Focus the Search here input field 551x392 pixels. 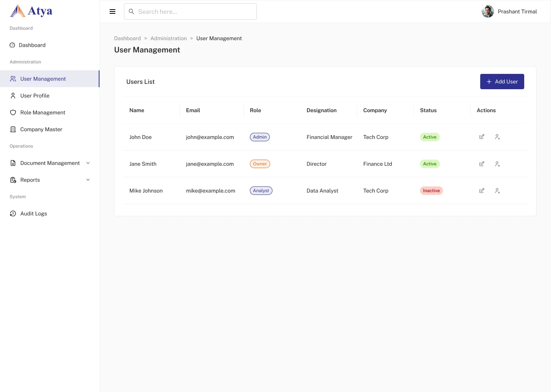coord(190,11)
